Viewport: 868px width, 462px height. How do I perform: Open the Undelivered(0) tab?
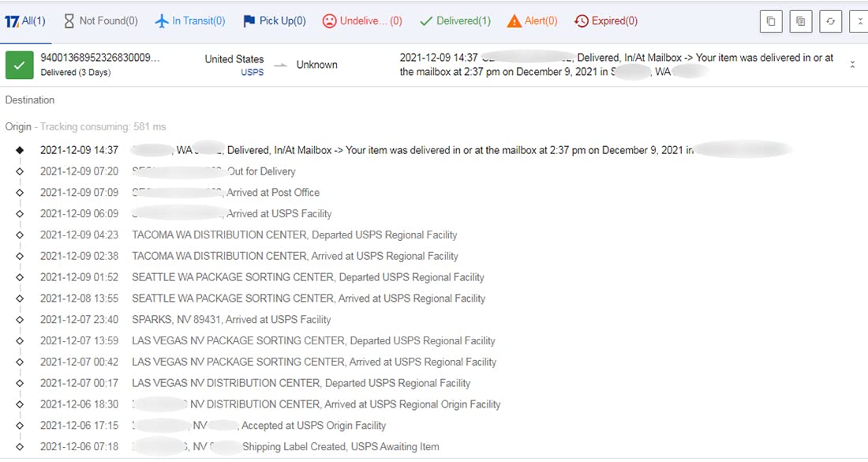pyautogui.click(x=362, y=21)
